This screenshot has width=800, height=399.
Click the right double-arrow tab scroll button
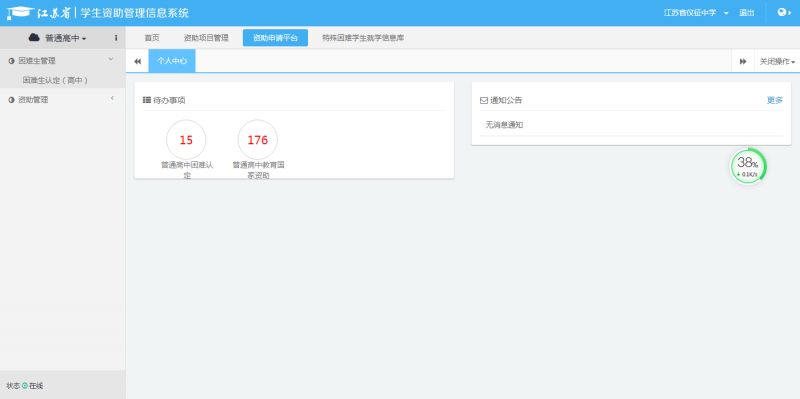(743, 61)
